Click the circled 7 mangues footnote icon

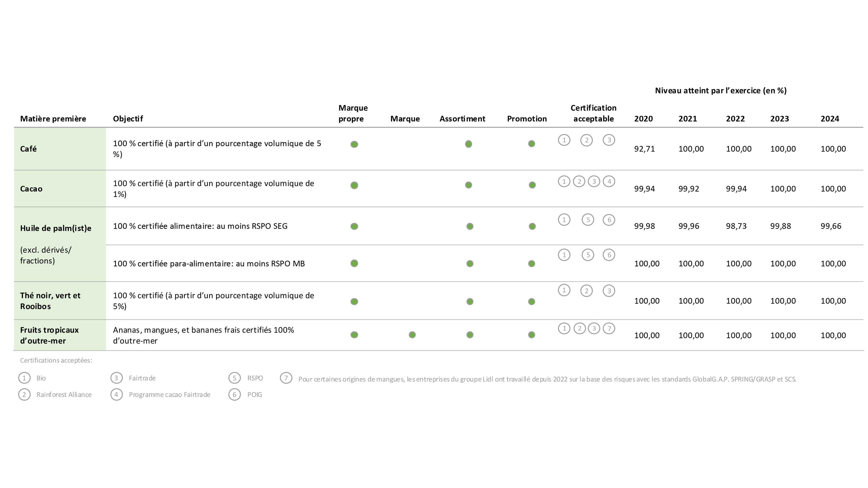click(x=286, y=378)
